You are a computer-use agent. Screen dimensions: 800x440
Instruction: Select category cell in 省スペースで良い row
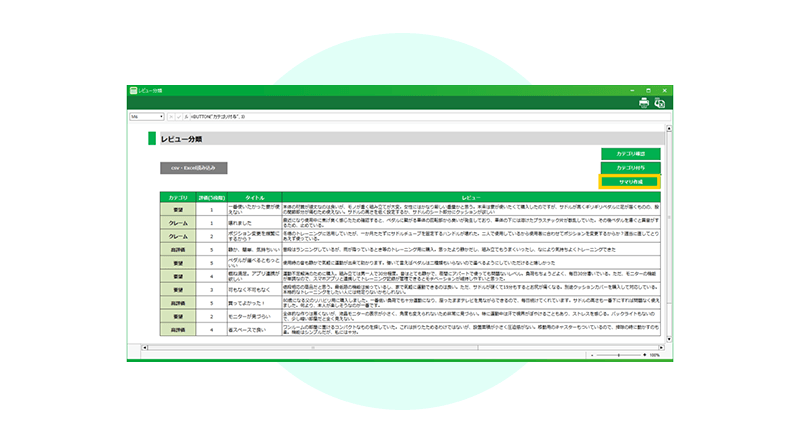178,330
